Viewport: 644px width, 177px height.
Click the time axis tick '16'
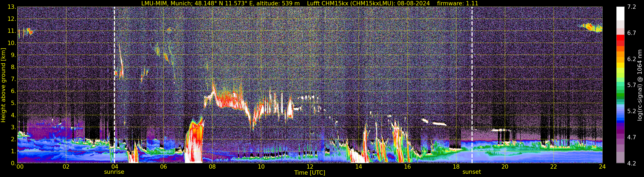coord(407,166)
